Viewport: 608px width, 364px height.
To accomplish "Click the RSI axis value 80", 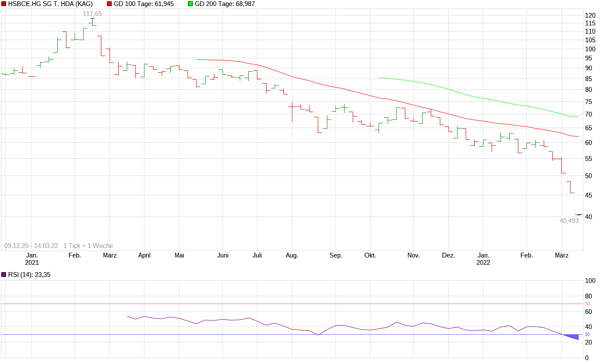I will coord(589,296).
